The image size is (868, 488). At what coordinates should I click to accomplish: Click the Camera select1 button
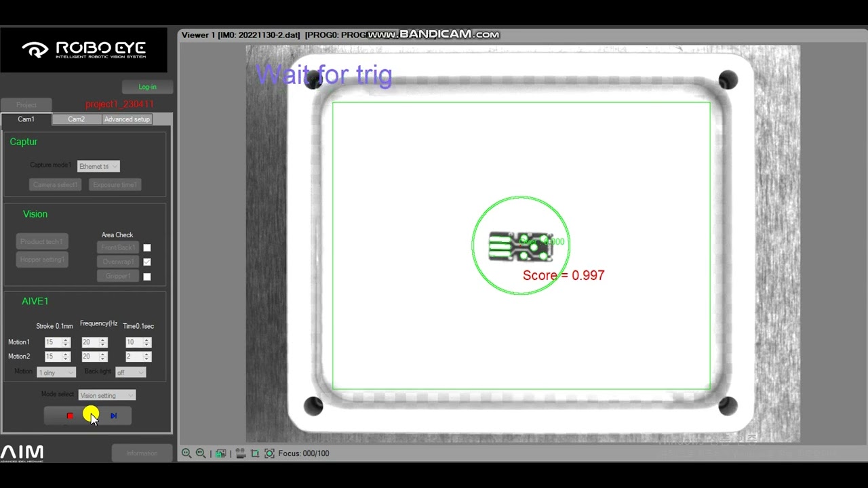click(56, 184)
